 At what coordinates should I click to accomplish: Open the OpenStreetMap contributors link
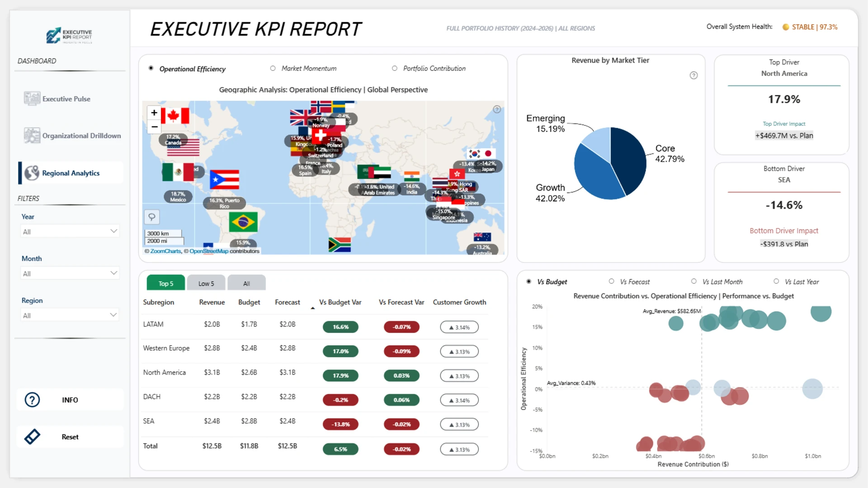(208, 251)
